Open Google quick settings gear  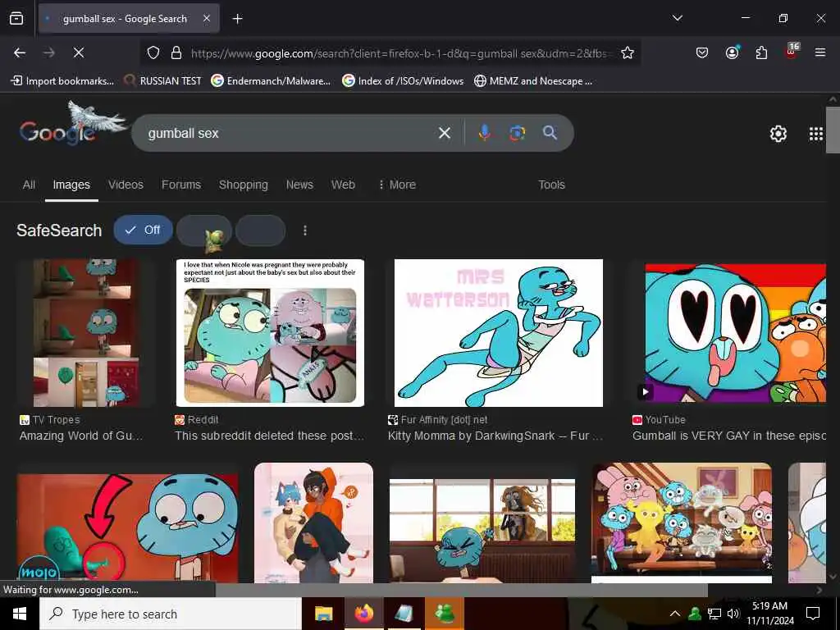coord(778,134)
